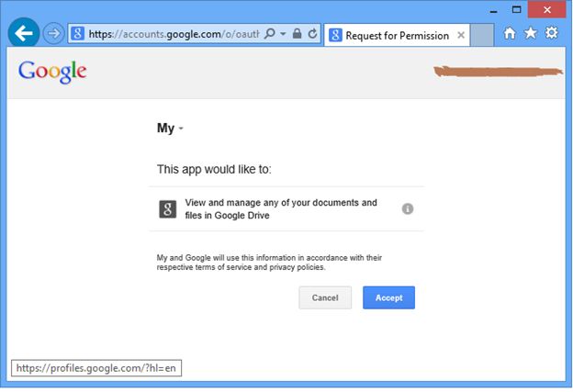573x392 pixels.
Task: Minimize the browser window
Action: coord(494,10)
